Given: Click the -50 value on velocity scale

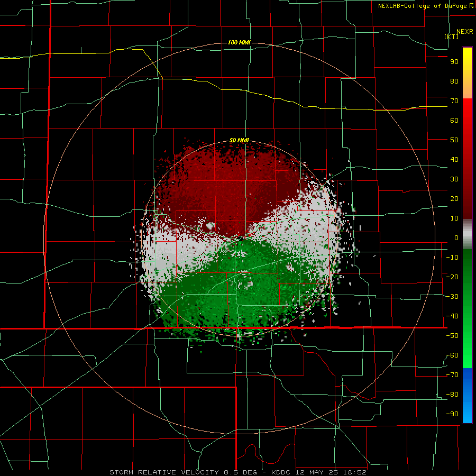Looking at the screenshot, I should coord(452,336).
